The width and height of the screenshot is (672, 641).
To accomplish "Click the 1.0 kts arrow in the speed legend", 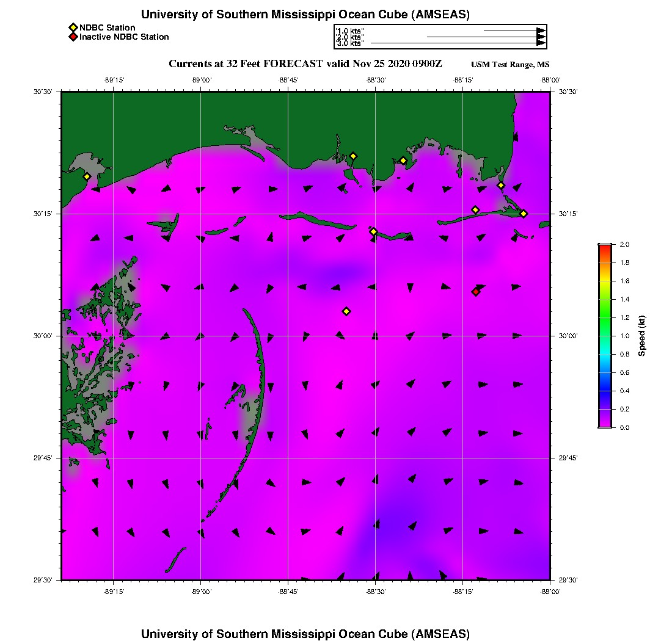I will (515, 31).
